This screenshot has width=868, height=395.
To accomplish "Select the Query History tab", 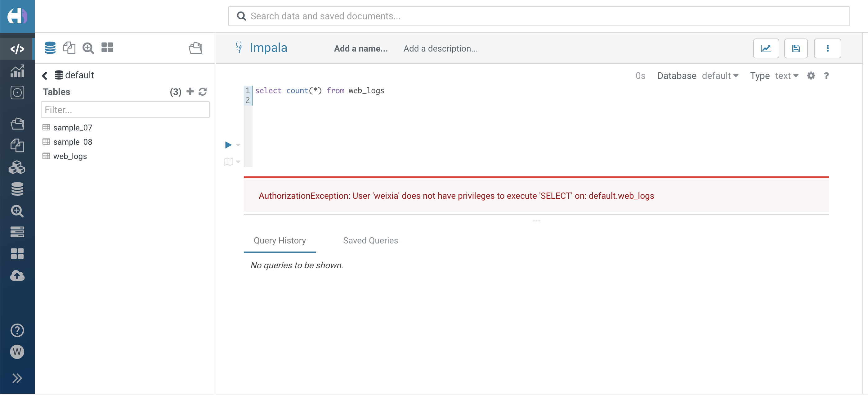I will [280, 240].
